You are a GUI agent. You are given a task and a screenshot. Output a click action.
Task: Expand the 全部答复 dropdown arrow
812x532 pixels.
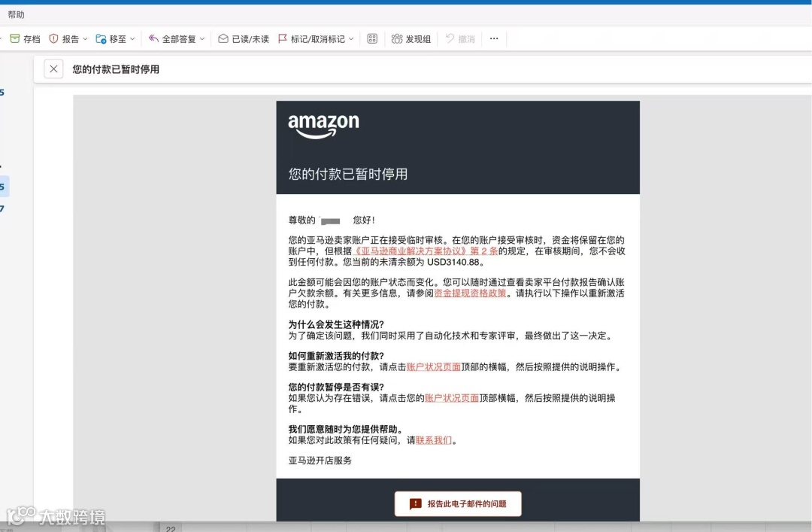(x=202, y=39)
